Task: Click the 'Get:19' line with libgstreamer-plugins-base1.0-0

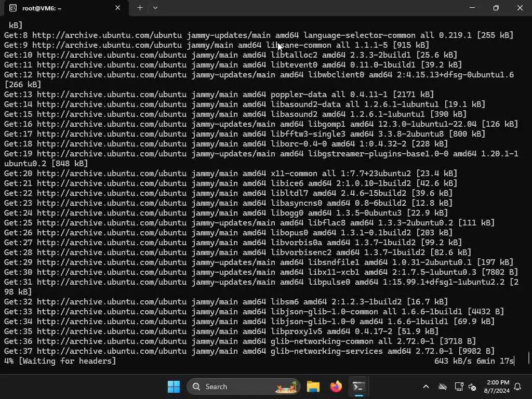Action: point(261,158)
